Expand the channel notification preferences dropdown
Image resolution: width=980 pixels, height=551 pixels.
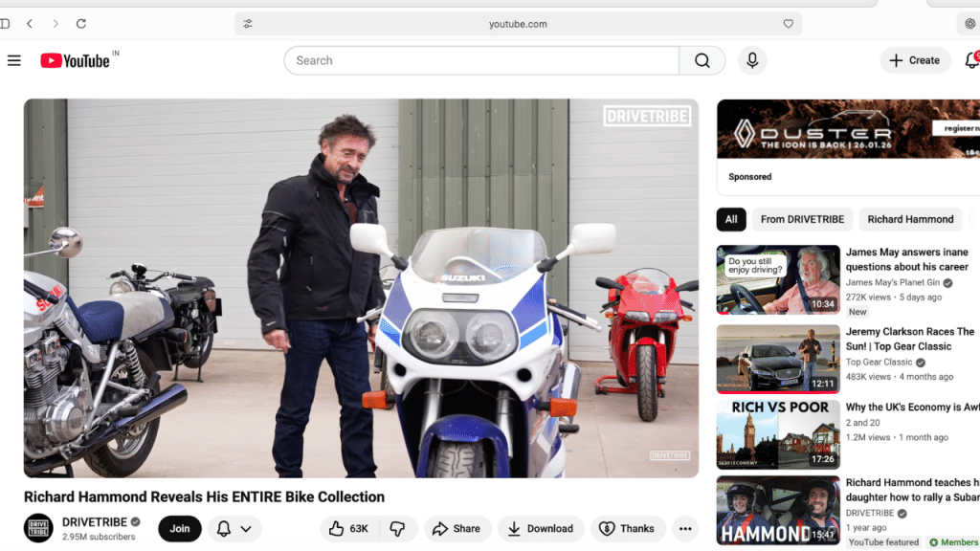pos(234,528)
